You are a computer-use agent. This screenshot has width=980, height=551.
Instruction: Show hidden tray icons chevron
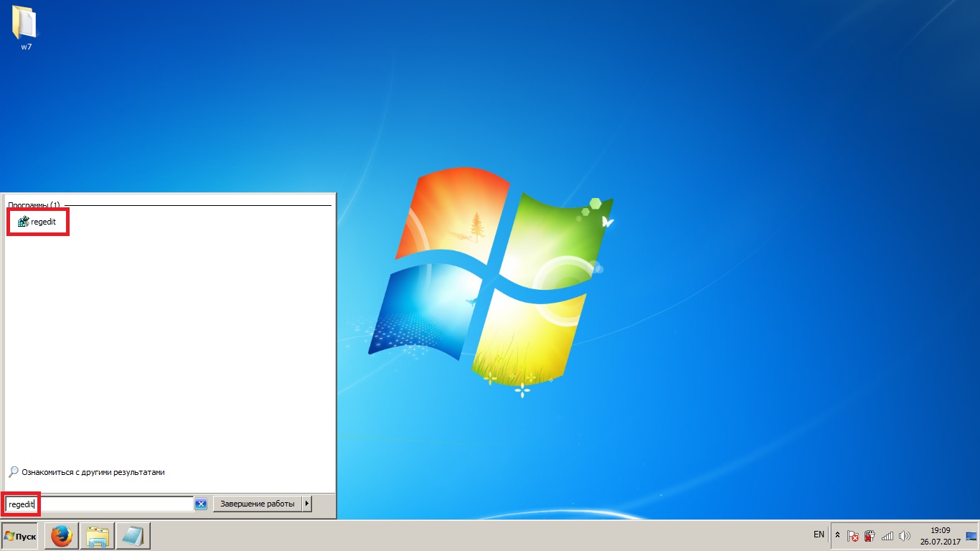click(837, 535)
